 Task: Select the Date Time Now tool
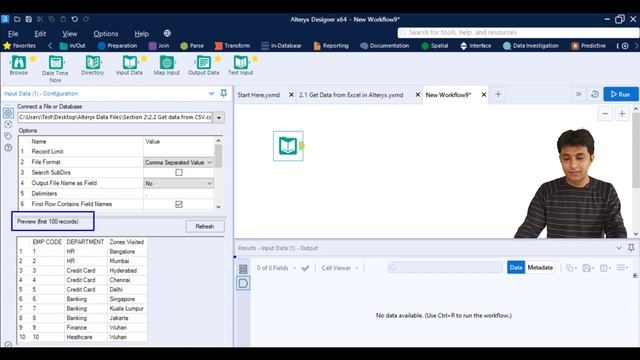tap(56, 63)
